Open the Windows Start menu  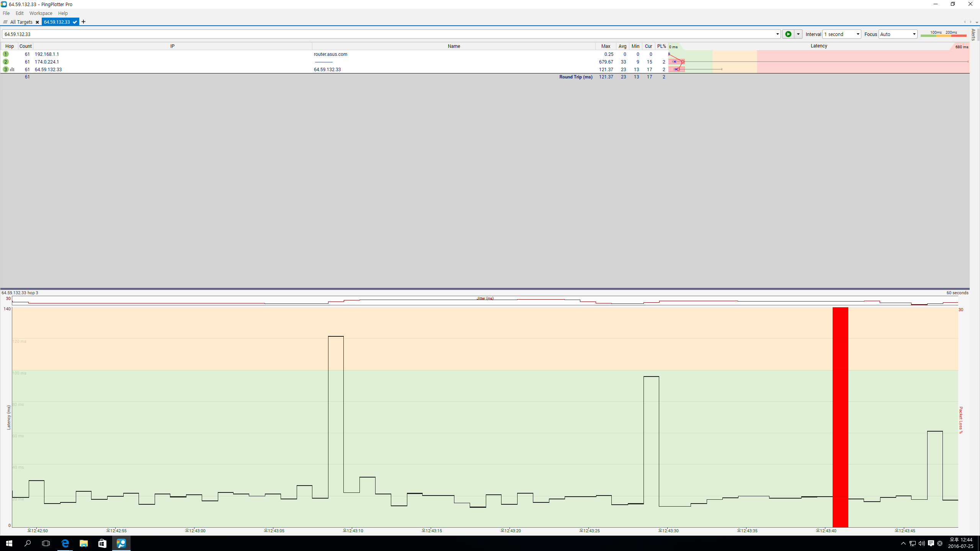click(9, 543)
